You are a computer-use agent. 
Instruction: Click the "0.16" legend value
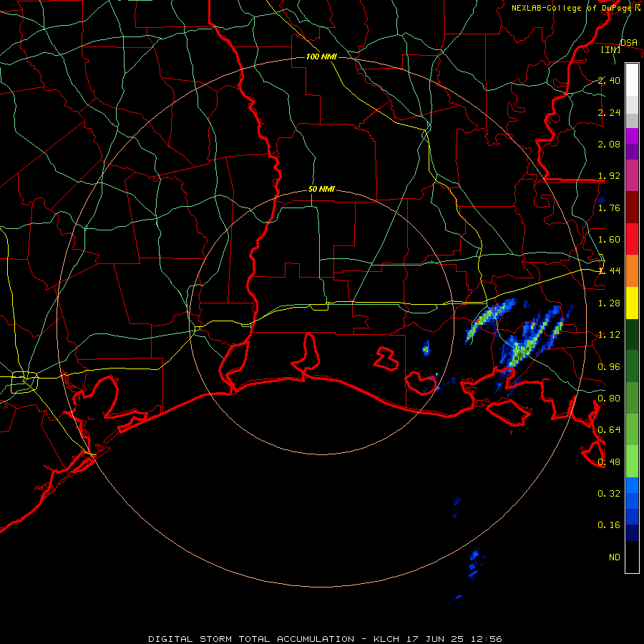click(609, 525)
